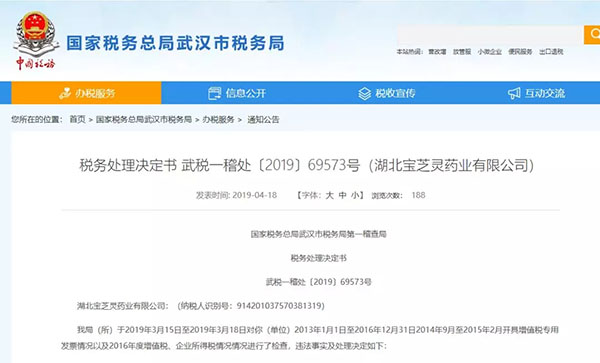
Task: Click the 互动交流 megaphone icon
Action: click(x=514, y=93)
